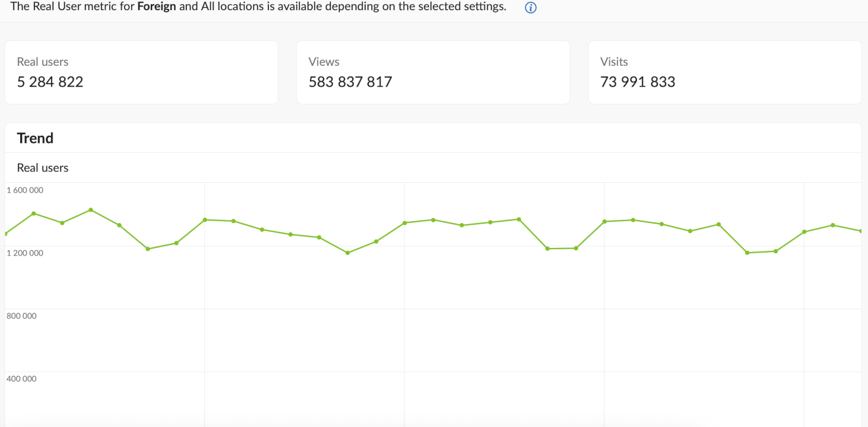
Task: Click the Trend section heading
Action: [x=35, y=138]
